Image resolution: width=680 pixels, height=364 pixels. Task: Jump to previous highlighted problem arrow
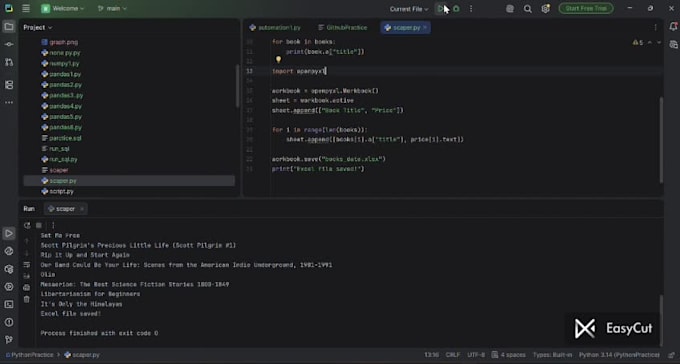[650, 43]
